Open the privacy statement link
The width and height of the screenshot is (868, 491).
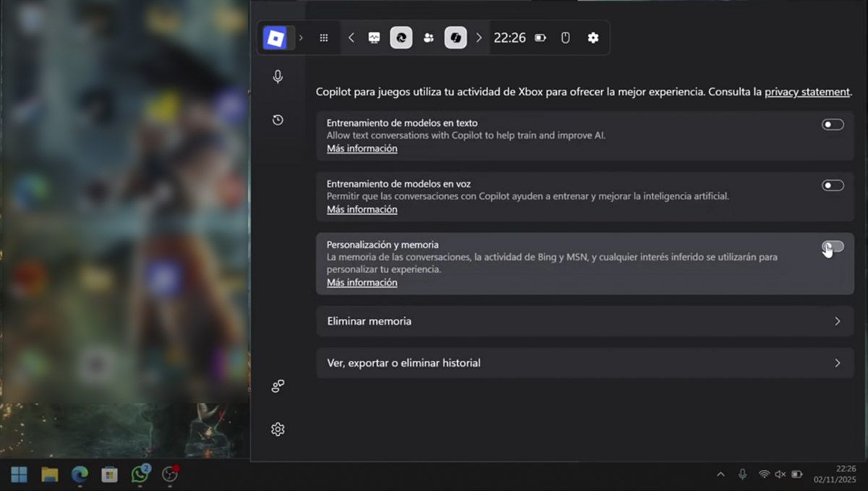click(x=807, y=92)
